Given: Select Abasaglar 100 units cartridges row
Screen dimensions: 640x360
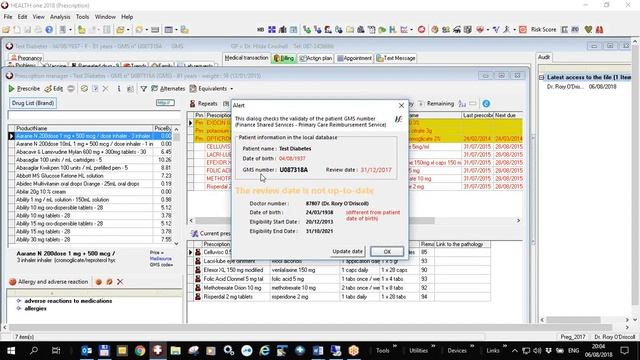Looking at the screenshot, I should [93, 160].
